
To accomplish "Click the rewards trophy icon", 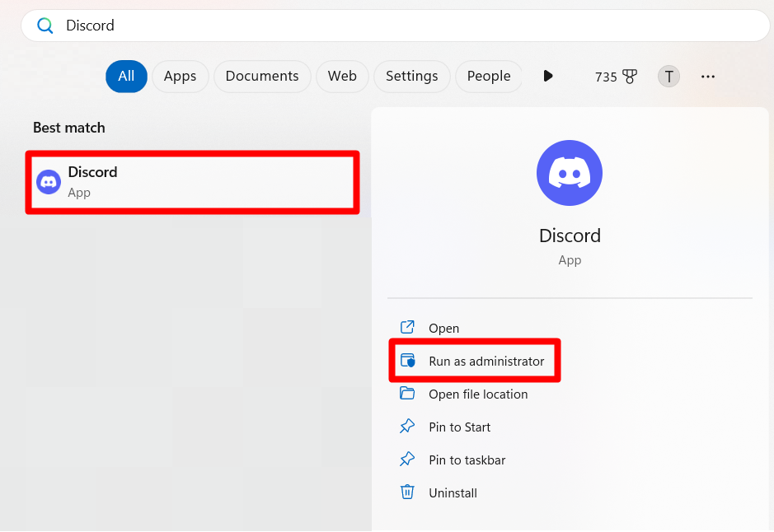I will coord(630,77).
